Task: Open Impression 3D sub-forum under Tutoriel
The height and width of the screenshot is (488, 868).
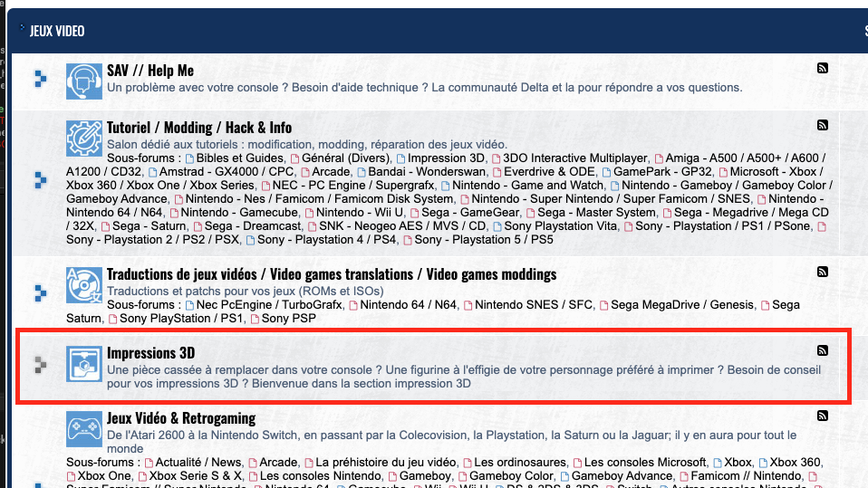Action: coord(446,158)
